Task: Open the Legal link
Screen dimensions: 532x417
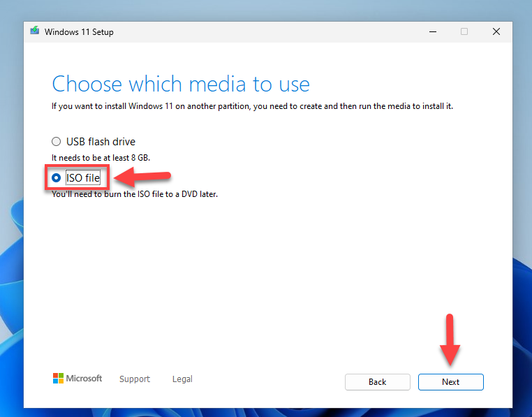Action: 182,379
